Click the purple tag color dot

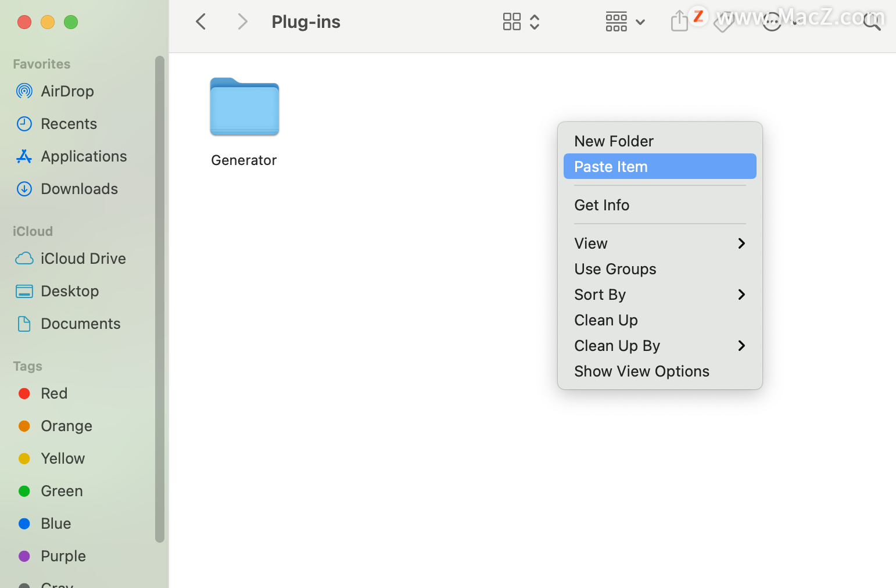point(24,556)
